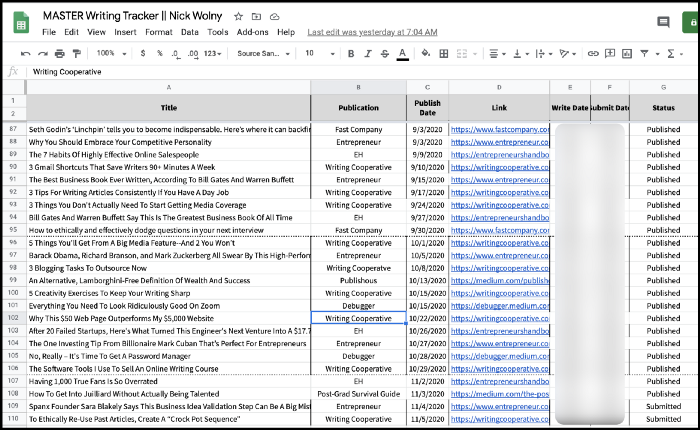Image resolution: width=700 pixels, height=430 pixels.
Task: Open the File menu
Action: [49, 32]
